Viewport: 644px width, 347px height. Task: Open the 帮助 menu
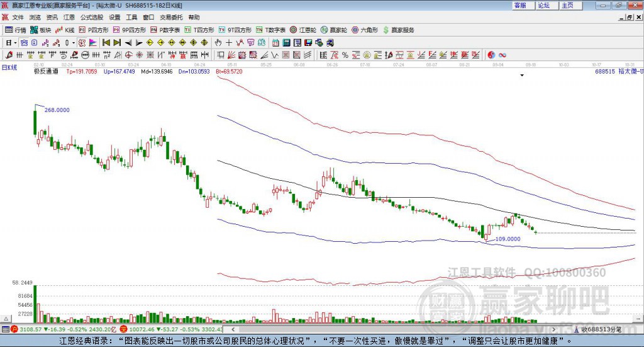pyautogui.click(x=194, y=17)
